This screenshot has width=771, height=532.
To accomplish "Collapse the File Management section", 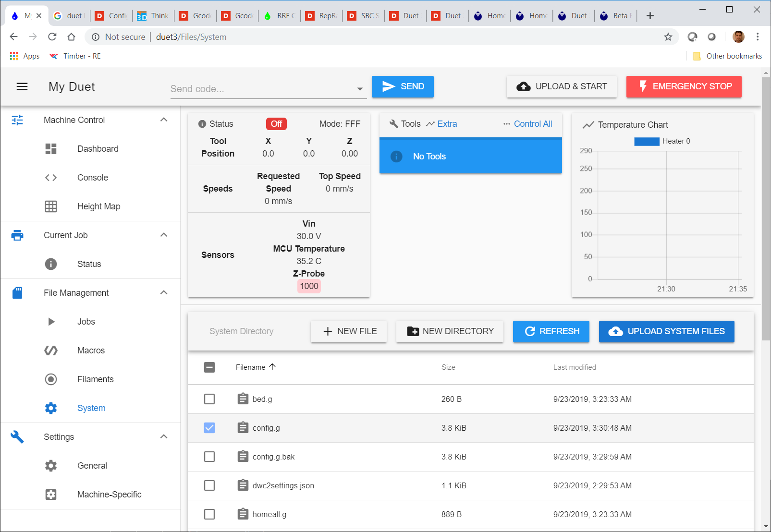I will tap(164, 292).
